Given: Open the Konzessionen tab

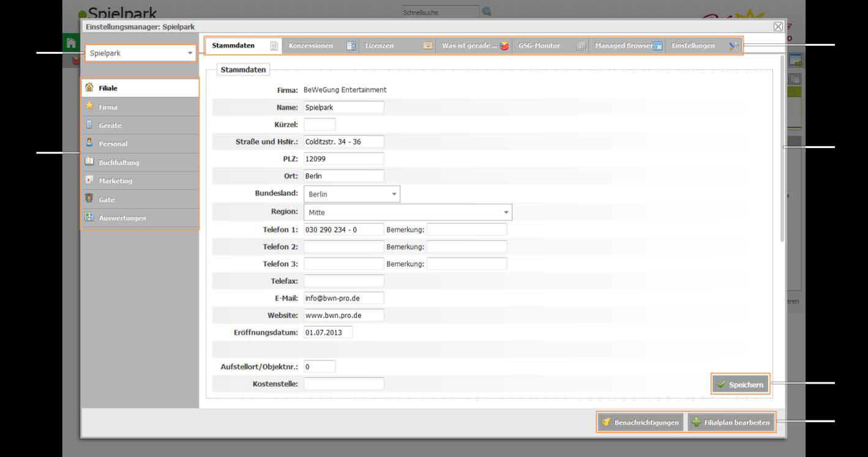Looking at the screenshot, I should pos(320,46).
